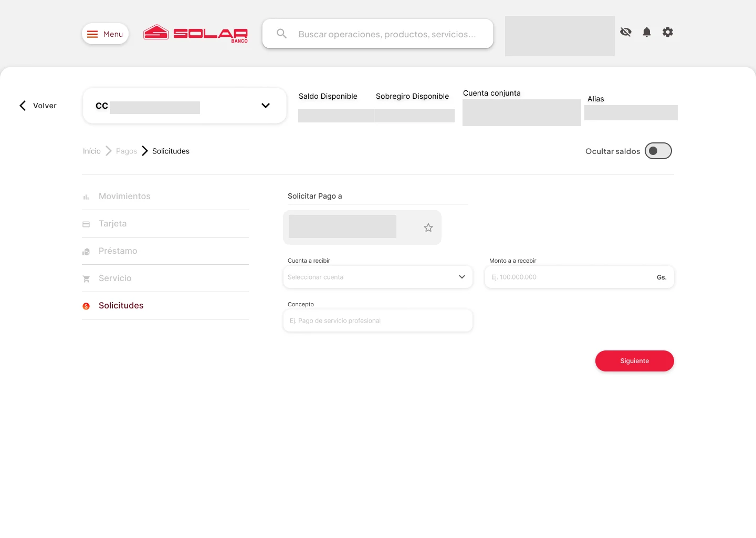This screenshot has height=538, width=756.
Task: Mark payee as favorite with star icon
Action: pos(428,227)
